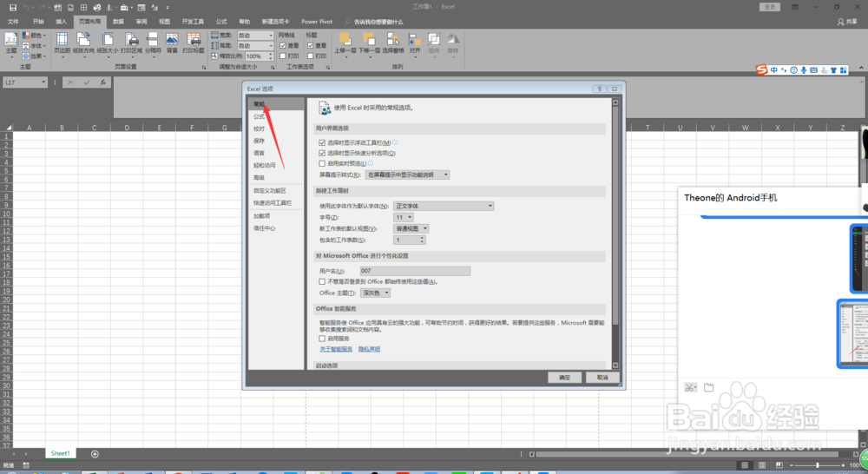Click the Share (共享) icon

(847, 22)
